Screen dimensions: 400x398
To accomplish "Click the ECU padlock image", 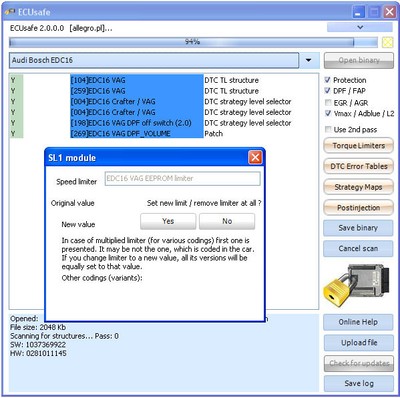I will [x=356, y=285].
